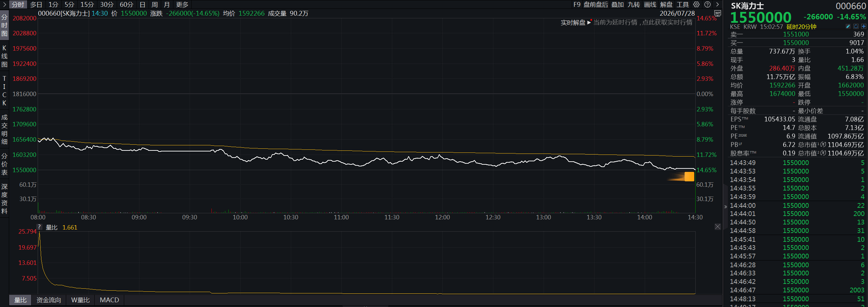Click stock code 000660 in header

pos(851,6)
